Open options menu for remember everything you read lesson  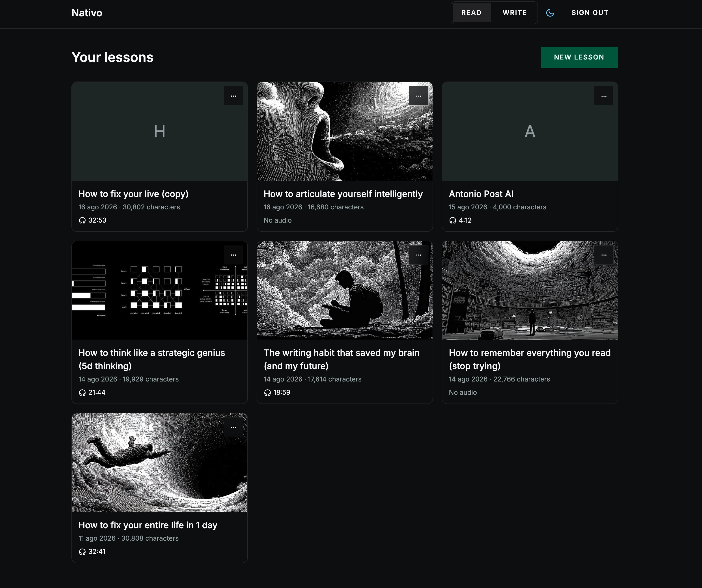coord(604,255)
